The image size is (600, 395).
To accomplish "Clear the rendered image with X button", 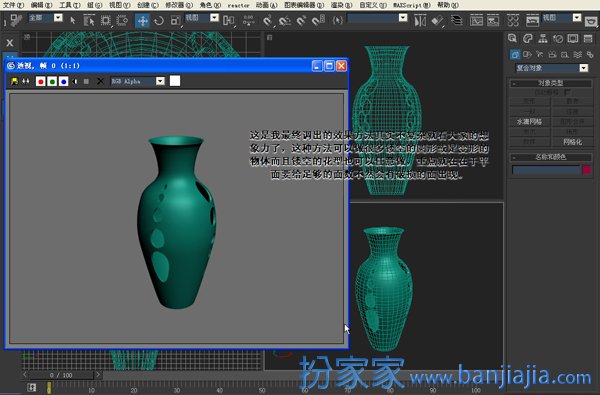I will point(100,81).
